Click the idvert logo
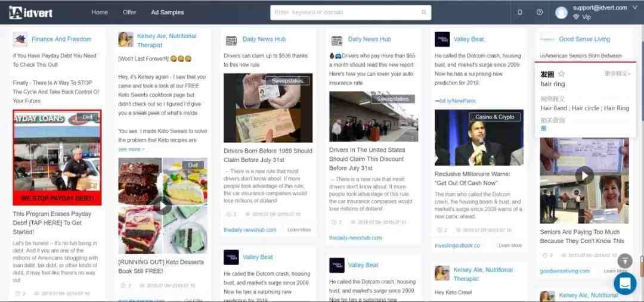This screenshot has width=644, height=302. pos(31,13)
